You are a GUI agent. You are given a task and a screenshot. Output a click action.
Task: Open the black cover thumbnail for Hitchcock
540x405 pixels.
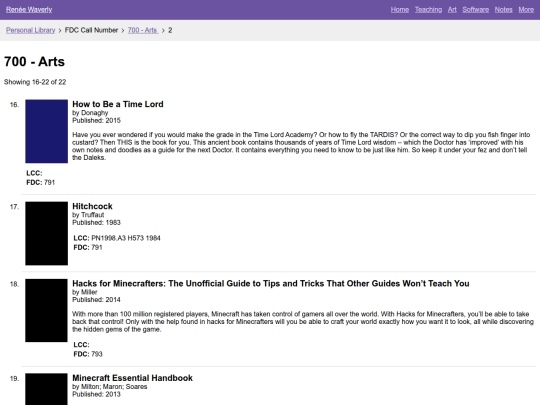pos(46,233)
